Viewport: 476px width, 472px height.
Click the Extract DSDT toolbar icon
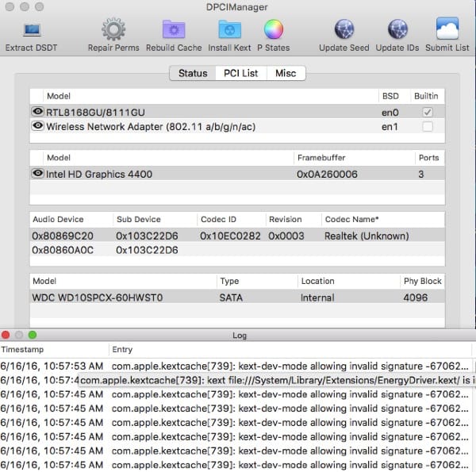coord(31,30)
